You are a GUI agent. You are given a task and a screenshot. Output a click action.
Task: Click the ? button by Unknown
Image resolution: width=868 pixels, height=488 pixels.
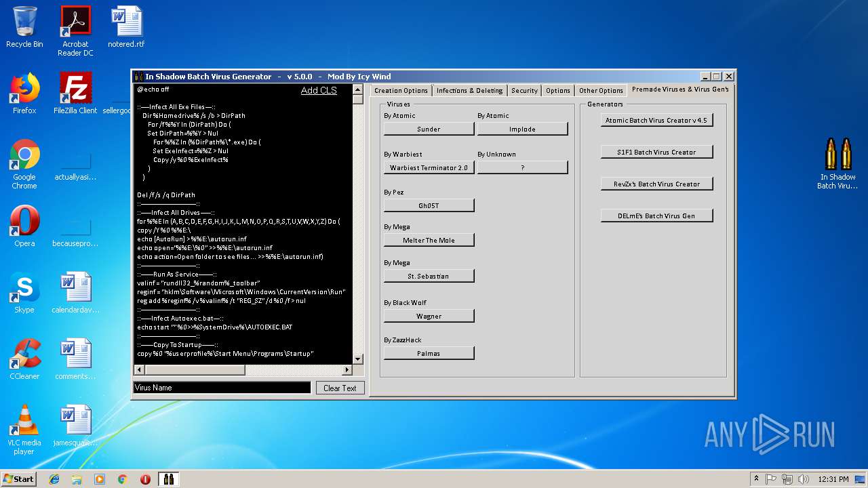click(x=522, y=167)
